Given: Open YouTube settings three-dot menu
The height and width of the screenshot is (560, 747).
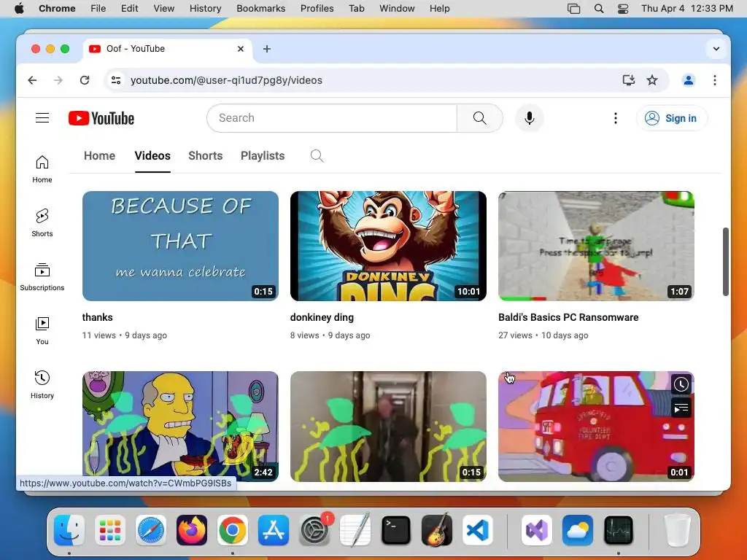Looking at the screenshot, I should pos(616,118).
